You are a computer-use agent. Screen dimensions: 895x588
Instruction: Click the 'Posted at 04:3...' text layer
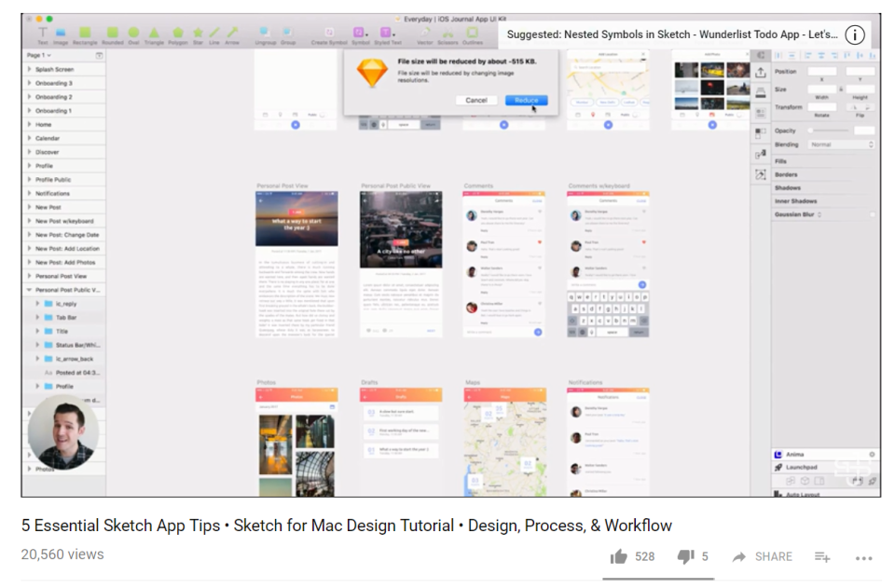(77, 373)
